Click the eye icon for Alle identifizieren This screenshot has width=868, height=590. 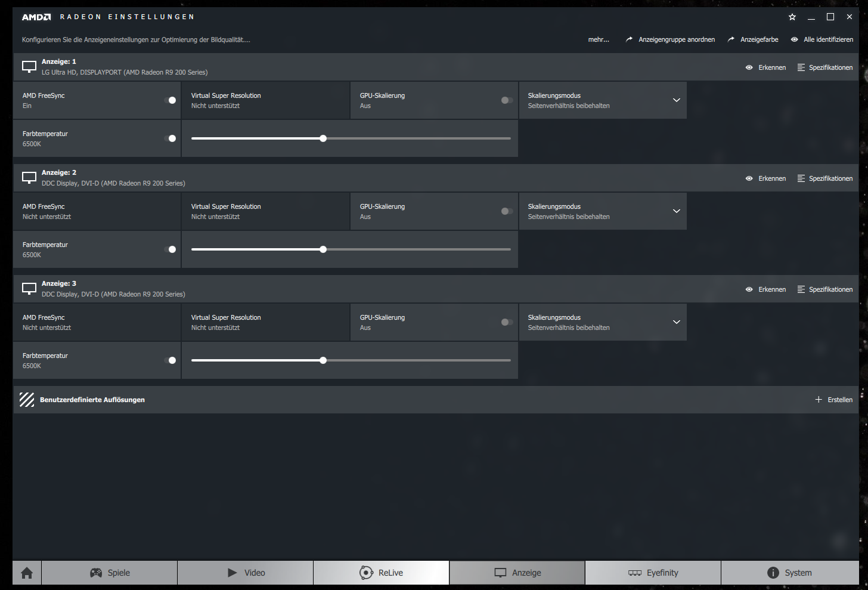[795, 39]
